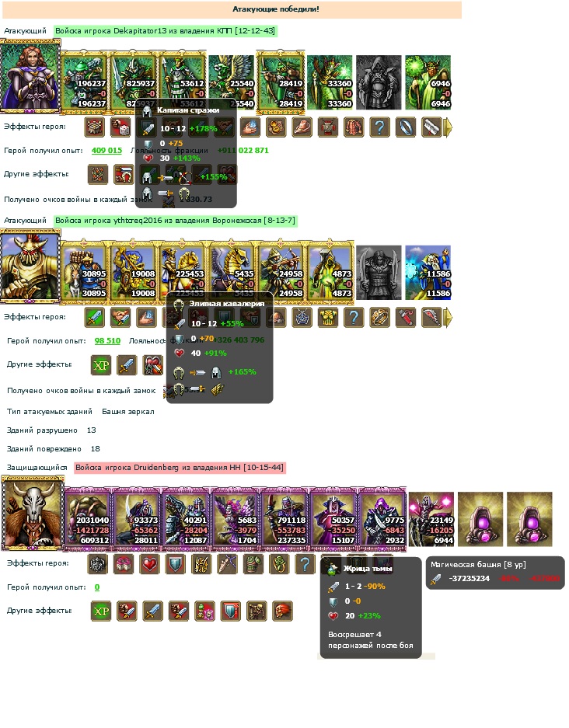Select the Druidenberg defender army header

click(x=180, y=468)
